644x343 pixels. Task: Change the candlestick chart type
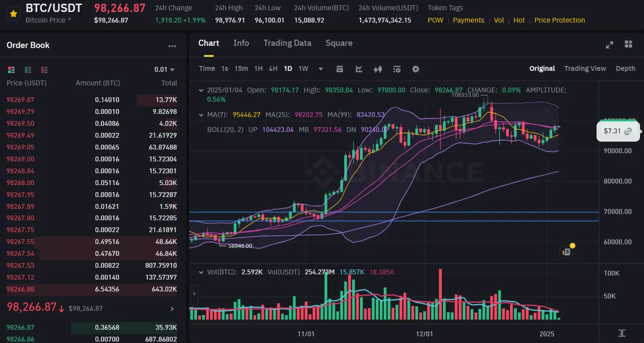378,69
